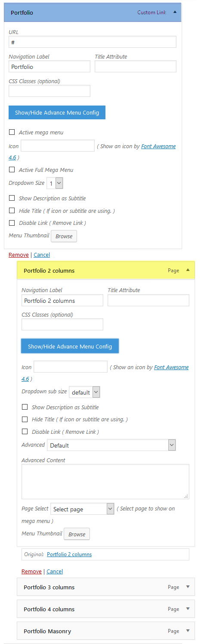Expand Portfolio 3 columns arrow icon
Screen dimensions: 204x644
188,587
